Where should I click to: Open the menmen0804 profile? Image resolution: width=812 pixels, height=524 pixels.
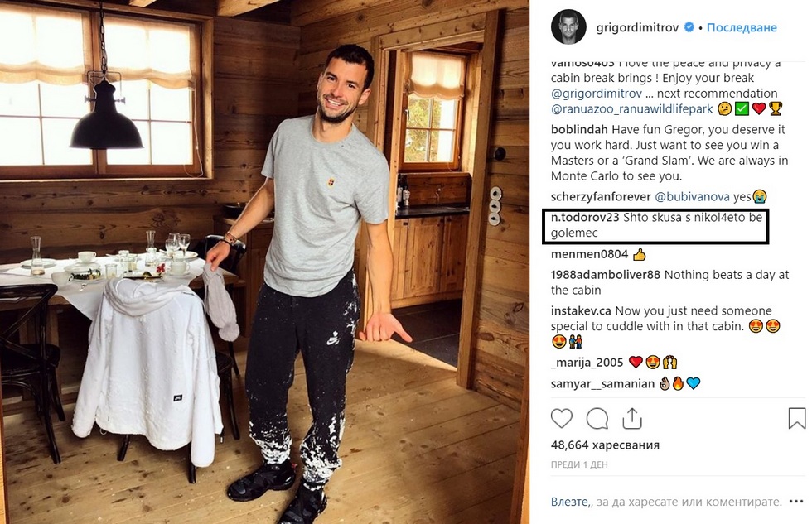coord(589,254)
